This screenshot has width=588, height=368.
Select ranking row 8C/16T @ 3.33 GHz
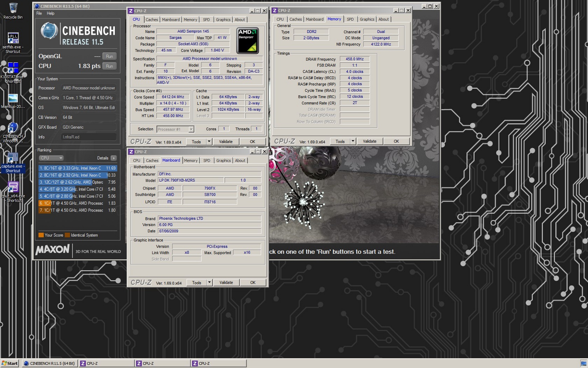coord(77,168)
